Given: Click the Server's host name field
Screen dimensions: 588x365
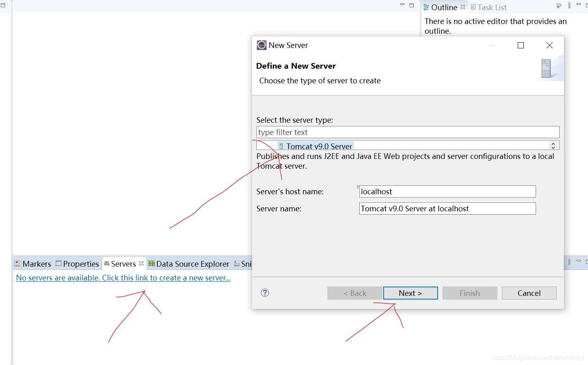Looking at the screenshot, I should click(447, 191).
